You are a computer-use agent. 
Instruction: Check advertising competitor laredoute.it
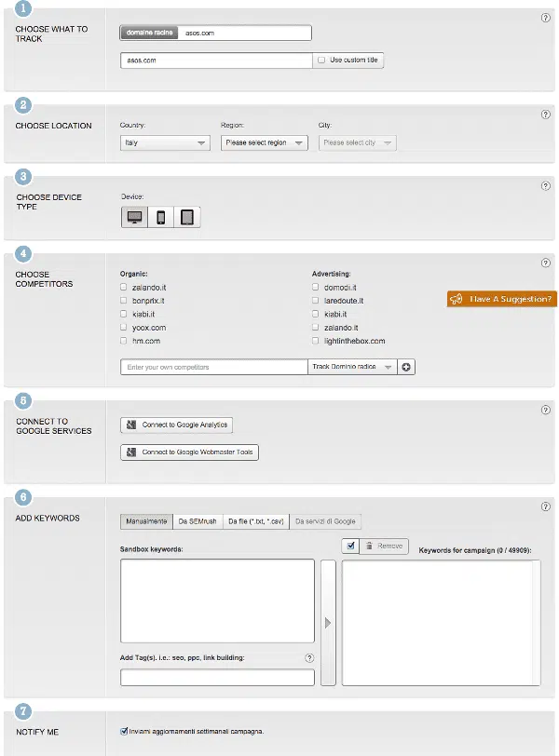click(x=316, y=301)
